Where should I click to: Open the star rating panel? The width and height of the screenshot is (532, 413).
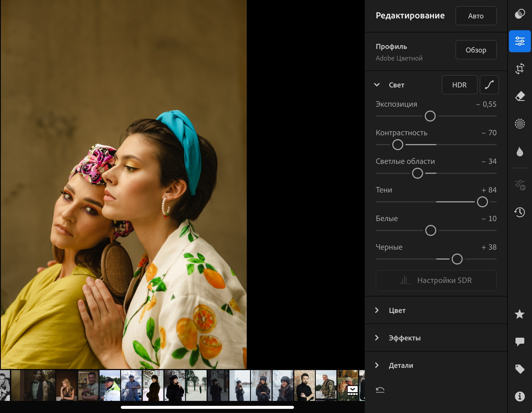coord(520,314)
